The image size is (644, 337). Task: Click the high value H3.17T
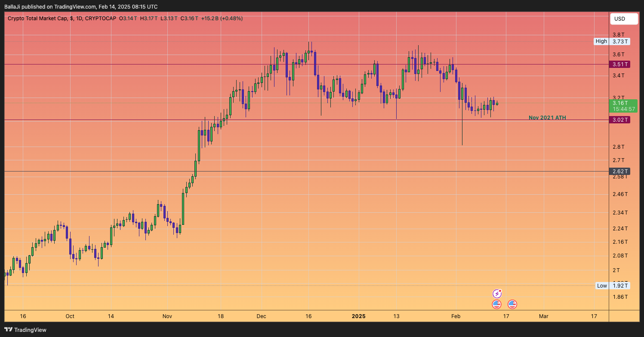coord(149,18)
